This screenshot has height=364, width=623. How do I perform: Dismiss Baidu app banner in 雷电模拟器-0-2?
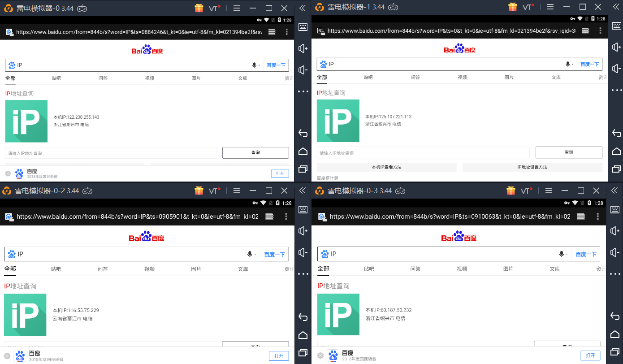click(7, 355)
